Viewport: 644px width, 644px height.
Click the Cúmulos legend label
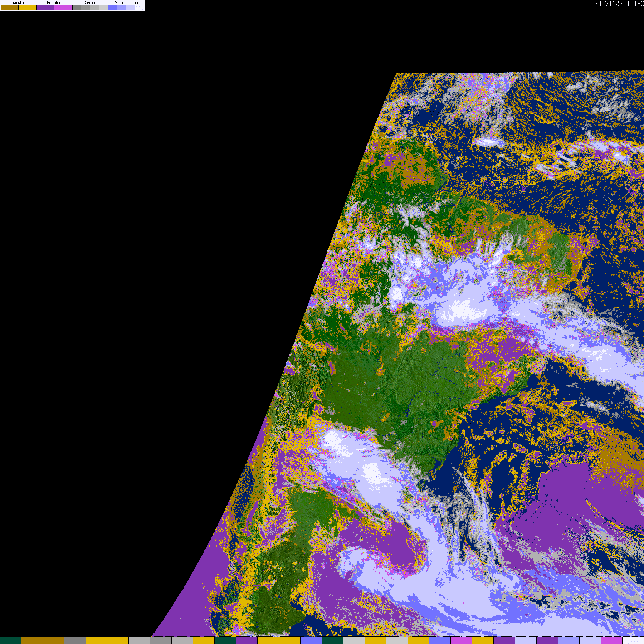click(18, 3)
